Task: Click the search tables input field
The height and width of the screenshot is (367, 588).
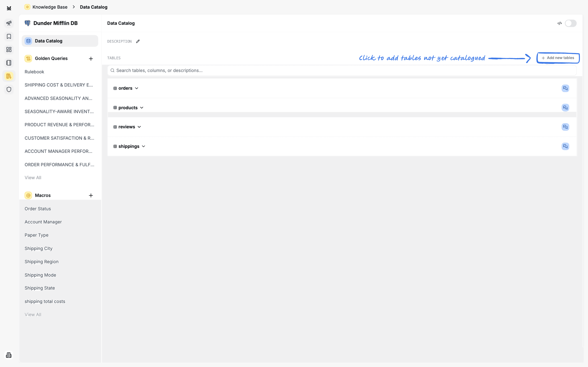Action: tap(340, 70)
